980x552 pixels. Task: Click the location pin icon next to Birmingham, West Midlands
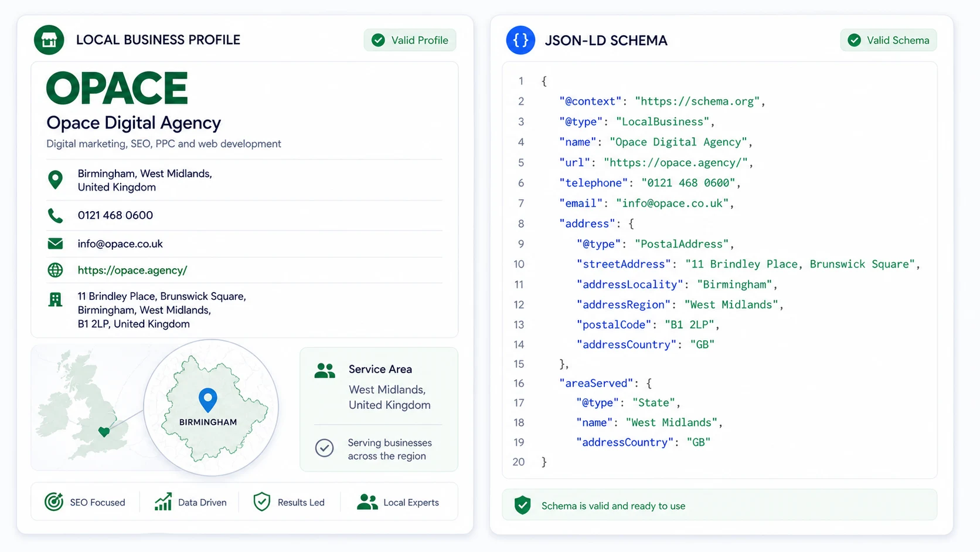[x=56, y=180]
